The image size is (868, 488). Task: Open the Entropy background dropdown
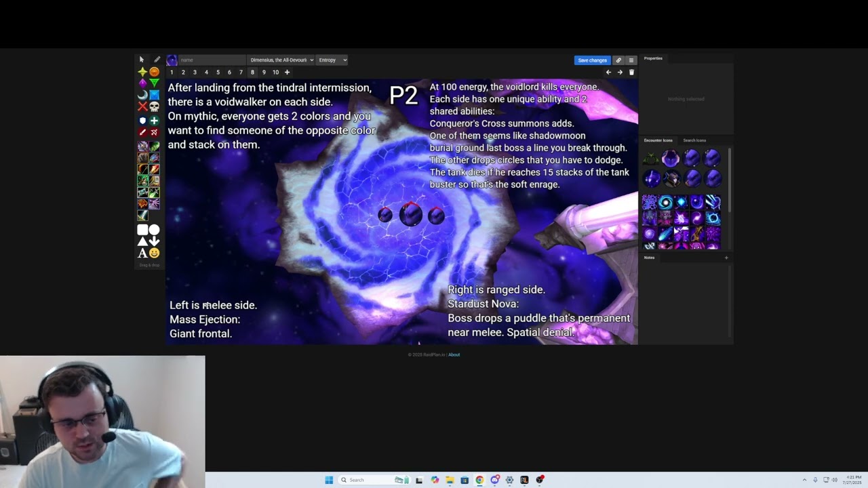pyautogui.click(x=332, y=60)
